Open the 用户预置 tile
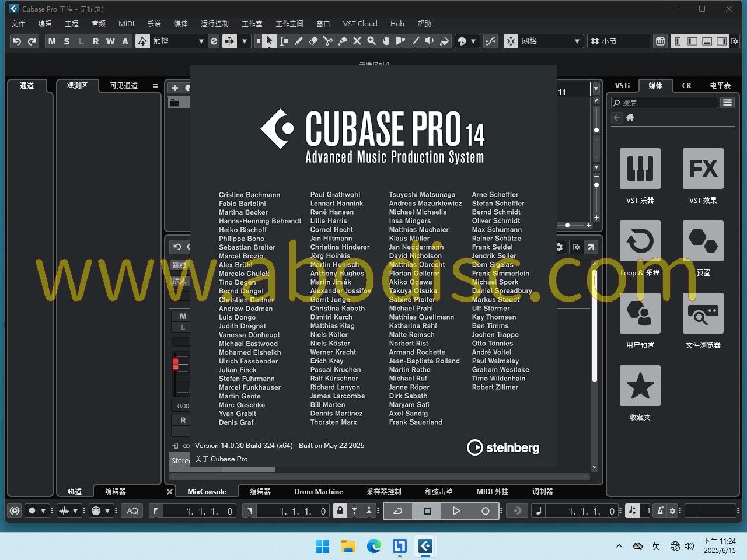This screenshot has width=747, height=560. pos(640,313)
